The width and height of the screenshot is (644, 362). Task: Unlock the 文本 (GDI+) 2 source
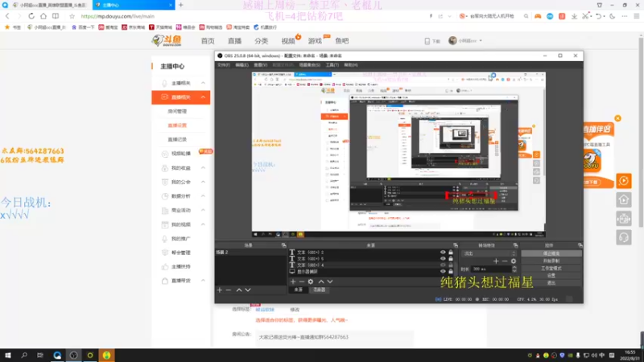pos(451,253)
